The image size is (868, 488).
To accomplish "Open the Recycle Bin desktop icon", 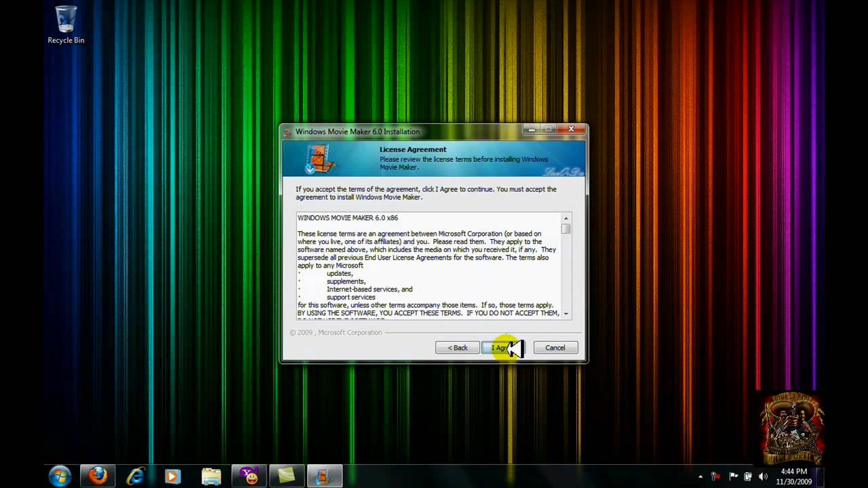I will (x=66, y=25).
